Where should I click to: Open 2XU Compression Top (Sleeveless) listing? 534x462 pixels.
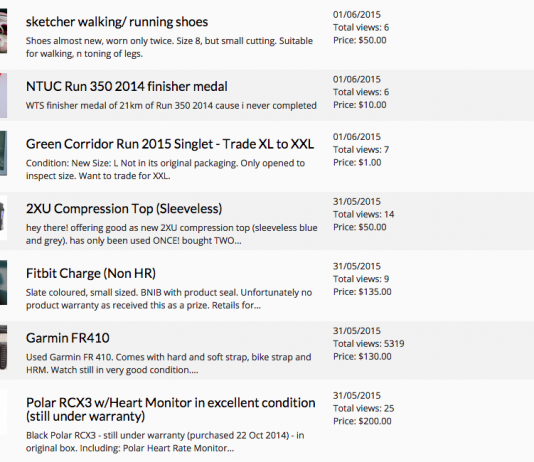tap(124, 209)
